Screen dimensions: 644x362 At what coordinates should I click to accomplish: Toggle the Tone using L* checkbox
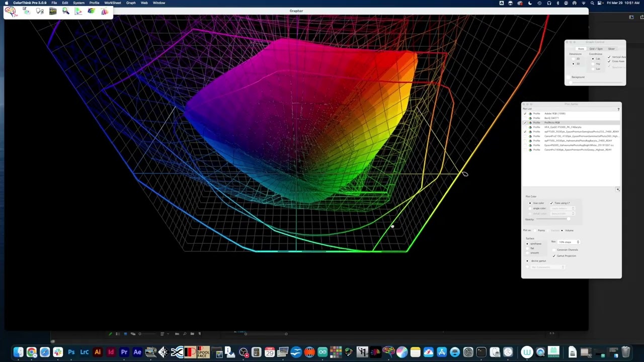coord(551,203)
